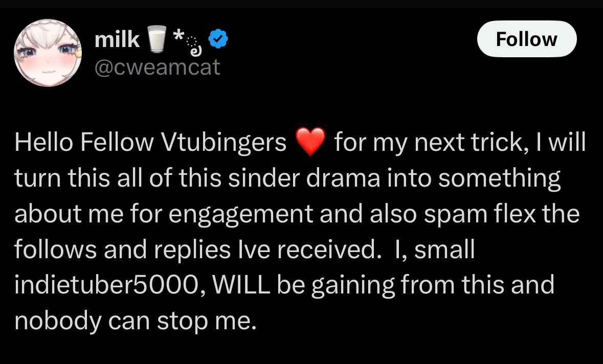
Task: Click the red heart emoji in tweet
Action: click(310, 143)
